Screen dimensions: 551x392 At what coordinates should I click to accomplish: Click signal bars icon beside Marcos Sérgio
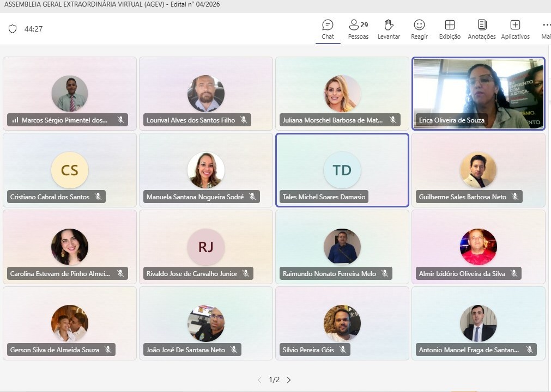coord(15,120)
